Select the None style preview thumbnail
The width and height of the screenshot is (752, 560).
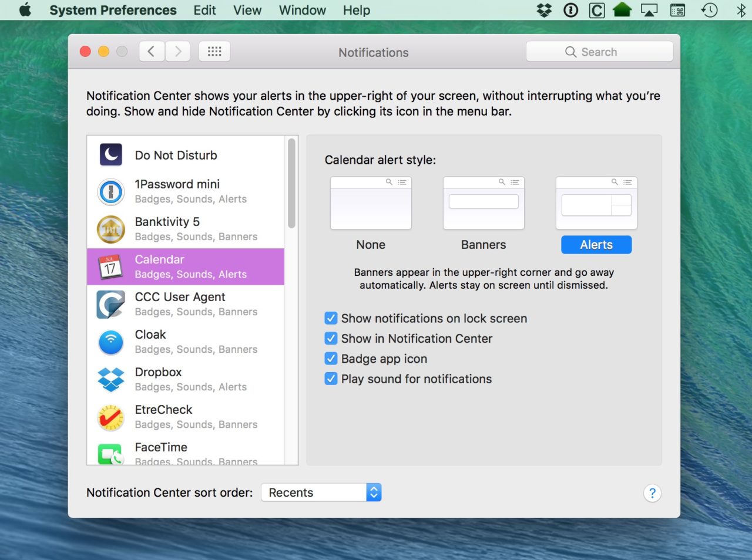371,203
